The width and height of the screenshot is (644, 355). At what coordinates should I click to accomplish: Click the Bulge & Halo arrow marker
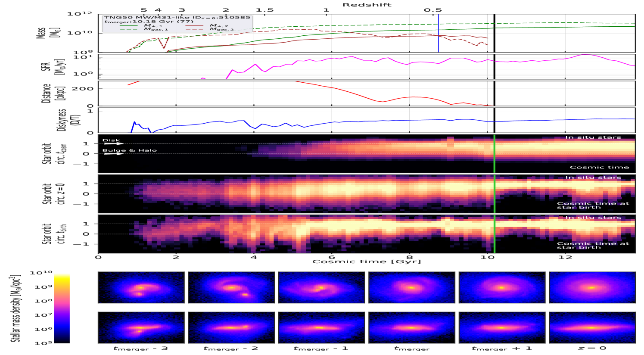(x=113, y=154)
